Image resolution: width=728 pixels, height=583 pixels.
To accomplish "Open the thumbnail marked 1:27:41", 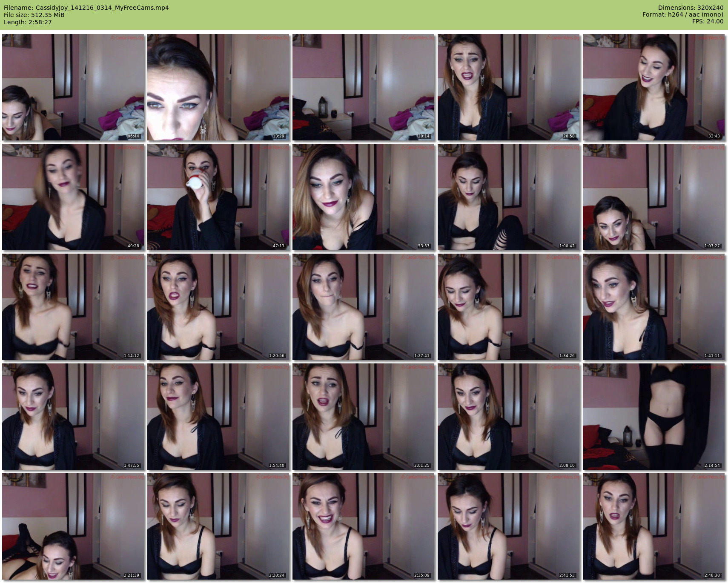I will (x=364, y=307).
